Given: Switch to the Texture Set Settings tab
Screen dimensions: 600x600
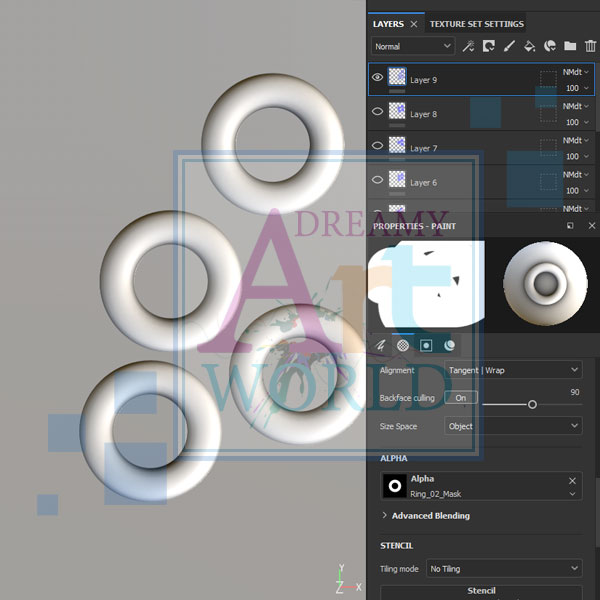Looking at the screenshot, I should coord(476,24).
